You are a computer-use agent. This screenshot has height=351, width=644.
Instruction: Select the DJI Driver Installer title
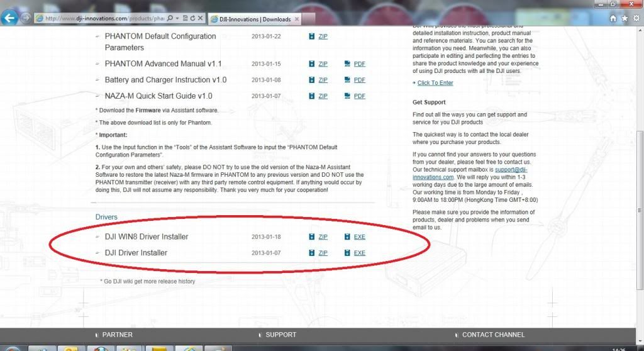pos(136,253)
